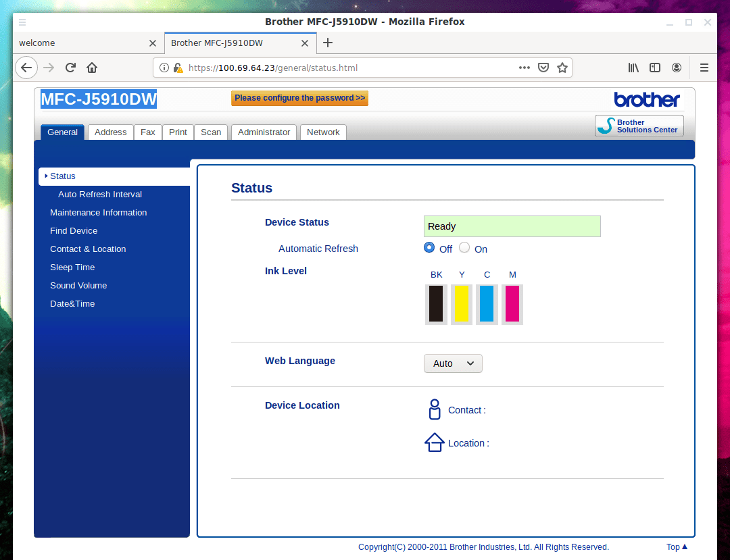Open the Administrator tab
This screenshot has height=560, width=730.
pyautogui.click(x=264, y=132)
